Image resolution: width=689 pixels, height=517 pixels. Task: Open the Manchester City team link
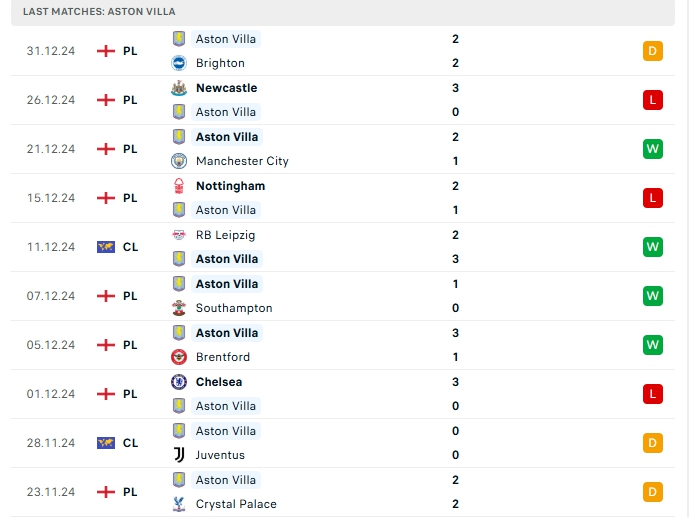(242, 161)
